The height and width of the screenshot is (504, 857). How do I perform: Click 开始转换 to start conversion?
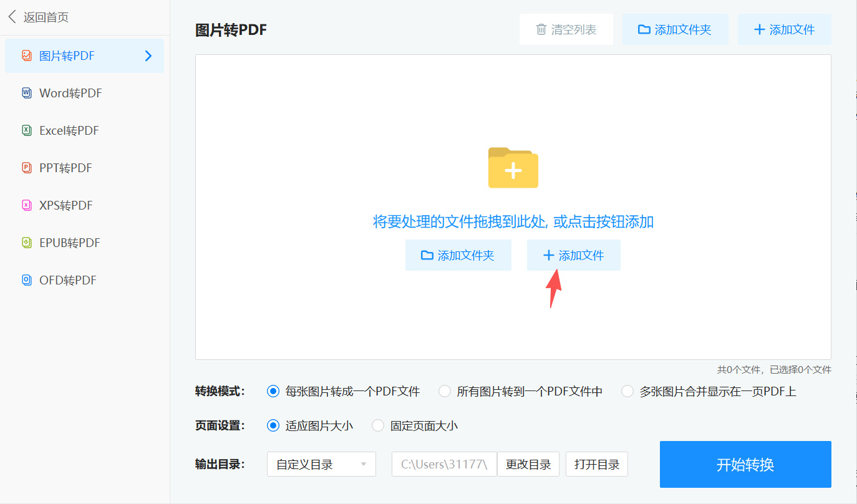click(745, 464)
